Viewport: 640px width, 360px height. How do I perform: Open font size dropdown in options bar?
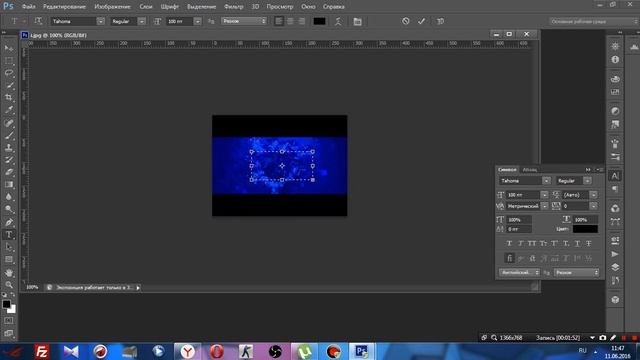click(198, 21)
